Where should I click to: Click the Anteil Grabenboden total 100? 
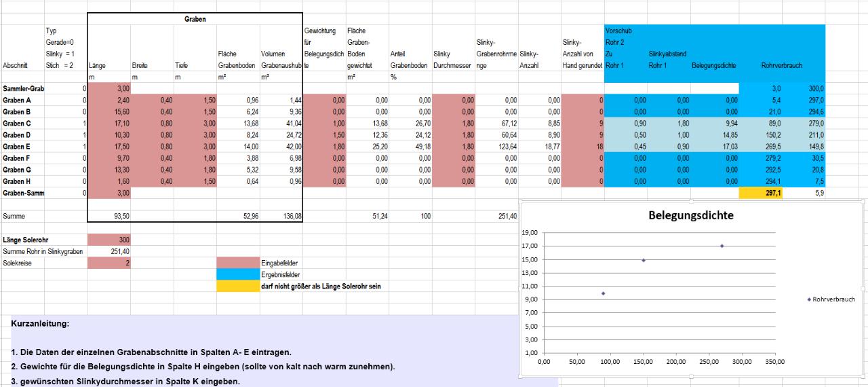click(410, 217)
